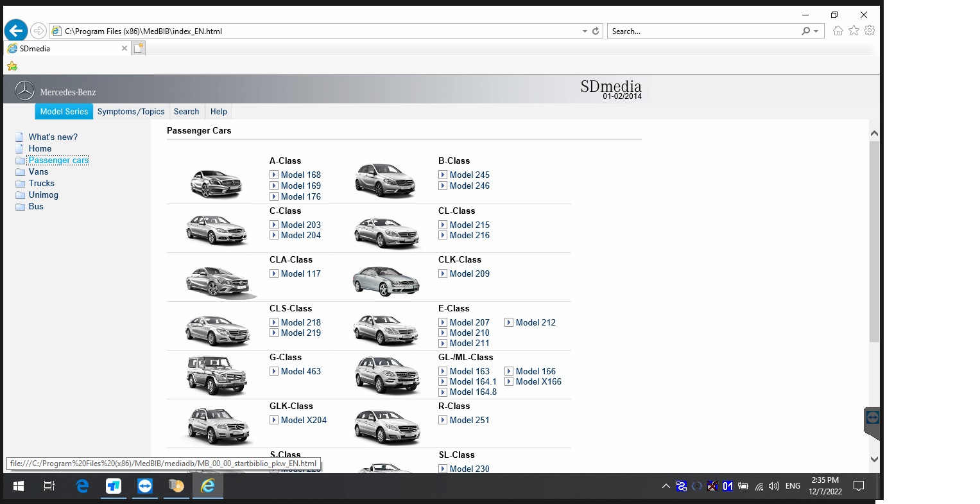
Task: Open the Model 176 link
Action: (x=301, y=196)
